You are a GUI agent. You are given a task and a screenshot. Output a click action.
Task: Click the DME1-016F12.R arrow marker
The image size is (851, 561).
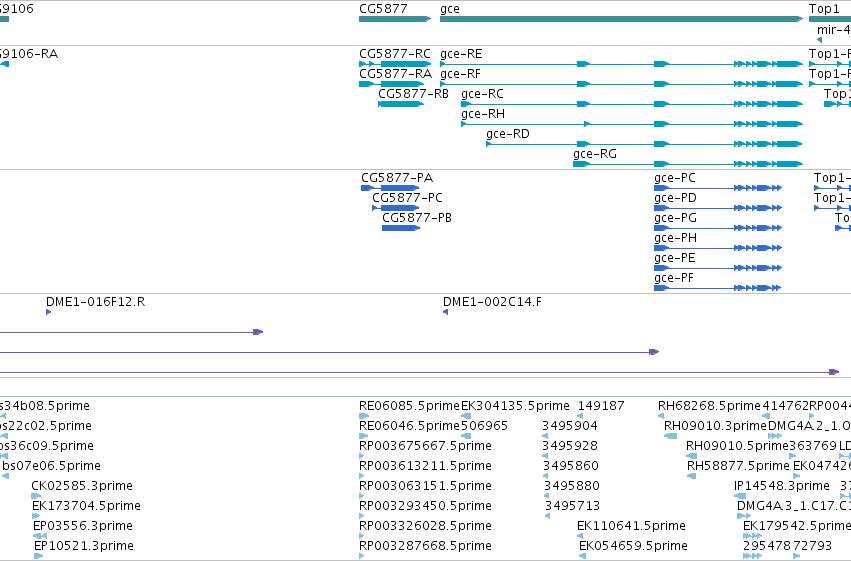[x=49, y=312]
